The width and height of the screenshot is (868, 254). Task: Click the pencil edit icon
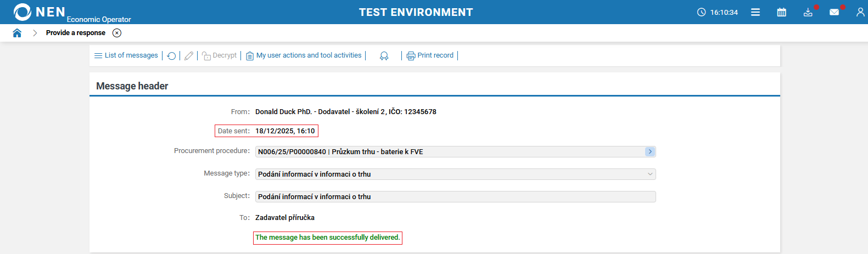click(x=189, y=56)
